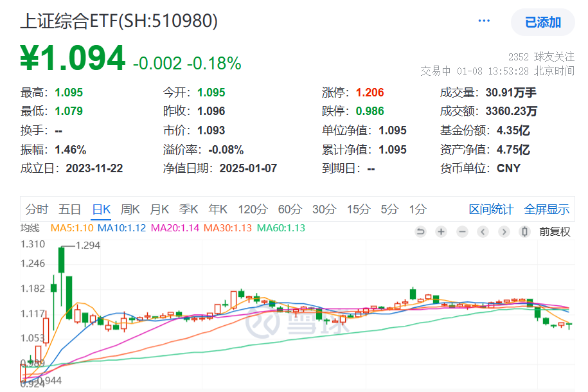Open the more options (…) menu icon
588x392 pixels.
pyautogui.click(x=484, y=19)
